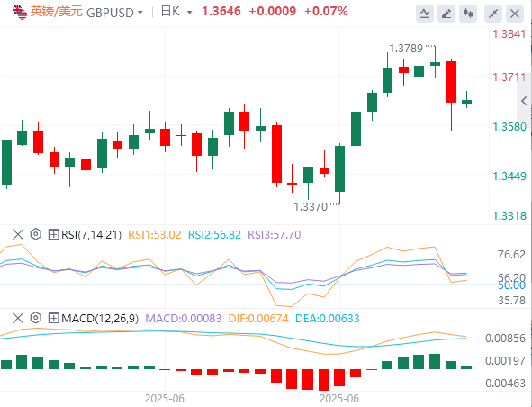
Task: Click the UK/US flag icon
Action: tap(20, 13)
